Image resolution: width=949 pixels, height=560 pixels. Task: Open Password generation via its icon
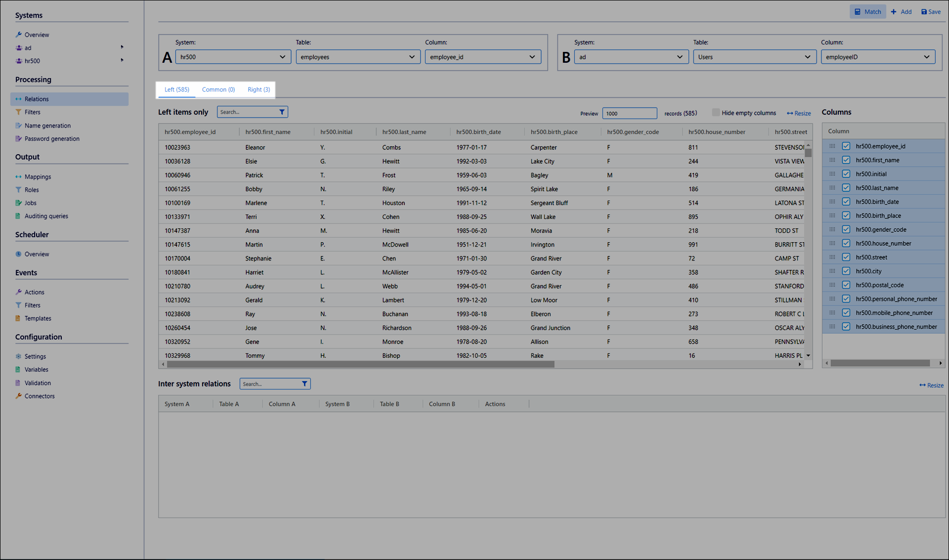pos(18,139)
